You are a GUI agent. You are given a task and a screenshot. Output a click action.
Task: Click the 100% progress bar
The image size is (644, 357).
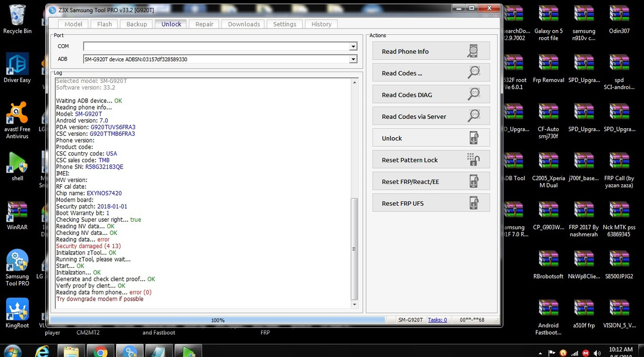point(218,320)
